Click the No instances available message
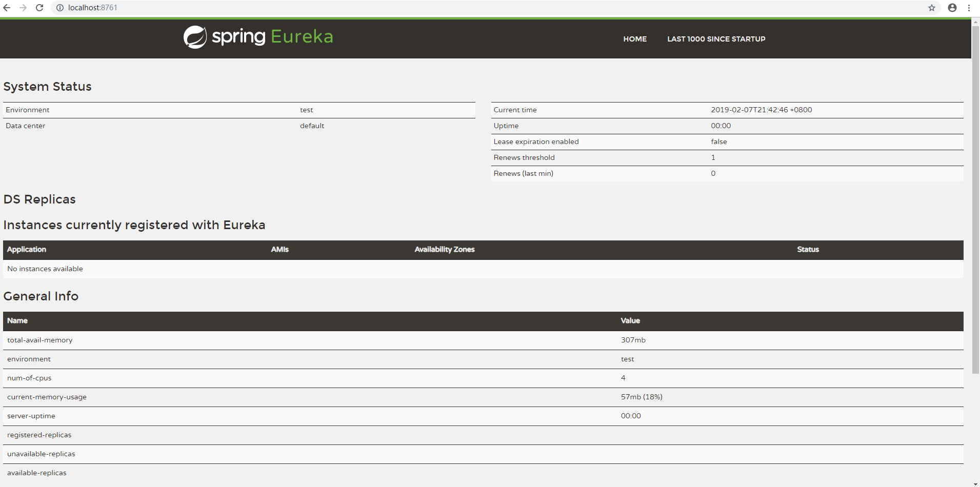The height and width of the screenshot is (487, 980). (45, 269)
